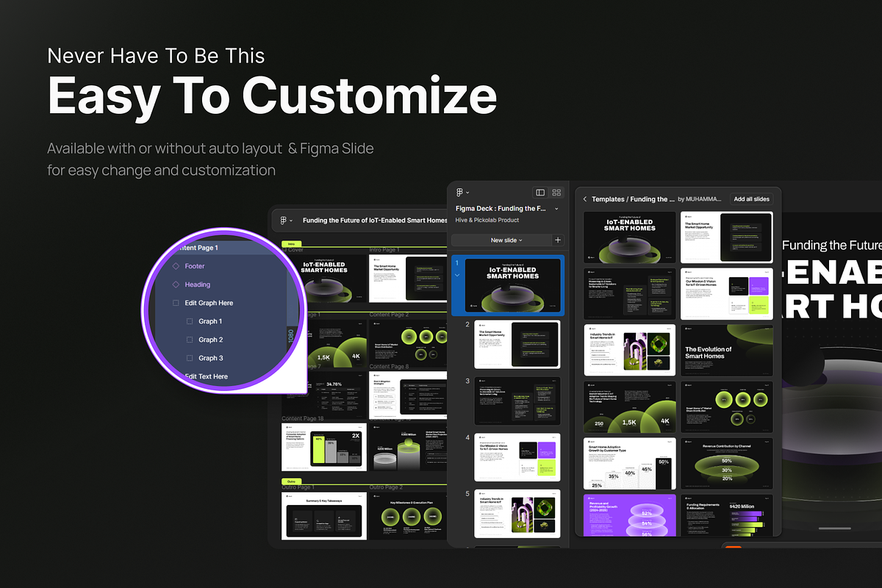Click the diamond component icon beside Heading
The width and height of the screenshot is (882, 588).
pos(176,284)
